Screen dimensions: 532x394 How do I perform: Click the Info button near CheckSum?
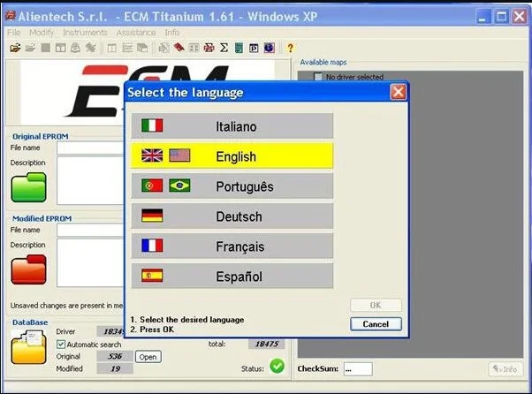click(505, 369)
